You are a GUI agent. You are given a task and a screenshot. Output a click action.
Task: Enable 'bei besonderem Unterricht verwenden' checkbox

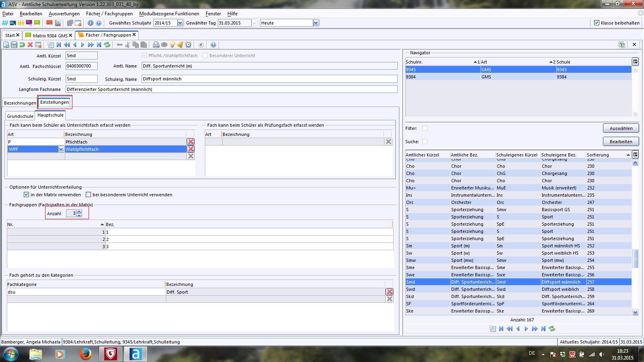[89, 195]
